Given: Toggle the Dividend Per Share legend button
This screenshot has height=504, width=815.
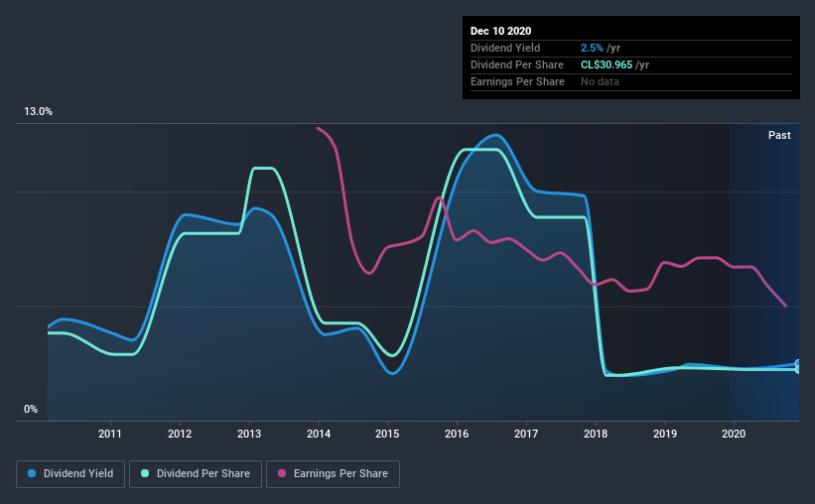Looking at the screenshot, I should [x=196, y=474].
